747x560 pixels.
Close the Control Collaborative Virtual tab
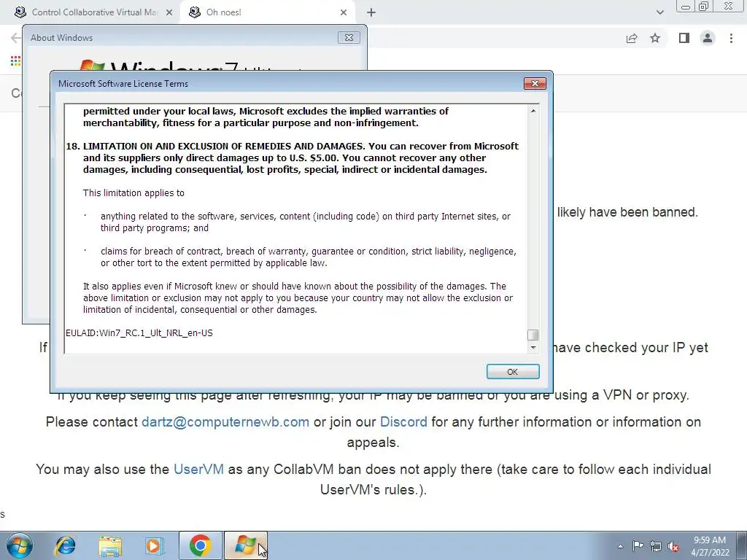pos(169,13)
